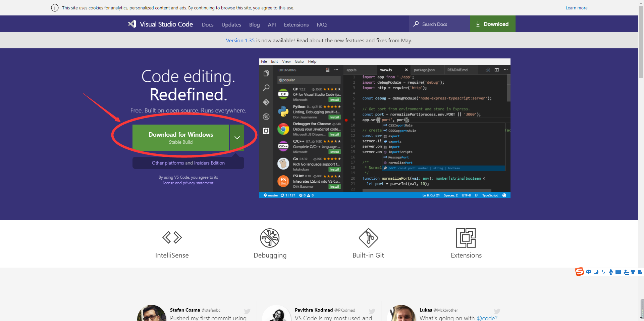
Task: Click the Debug icon in VS Code activity bar
Action: (x=266, y=117)
